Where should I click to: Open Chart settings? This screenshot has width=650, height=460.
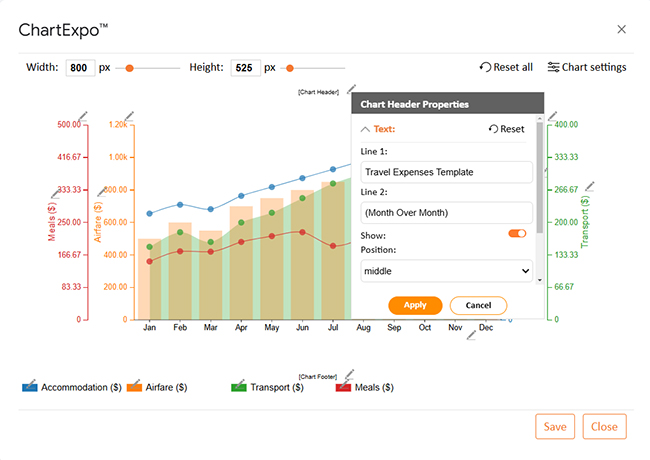(x=587, y=67)
